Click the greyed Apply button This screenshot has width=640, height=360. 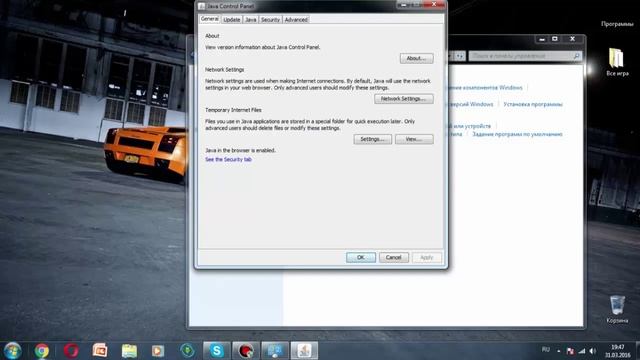point(427,258)
